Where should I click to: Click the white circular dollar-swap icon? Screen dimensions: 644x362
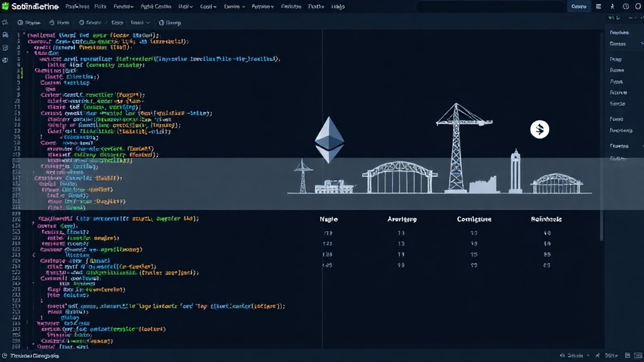pos(540,129)
